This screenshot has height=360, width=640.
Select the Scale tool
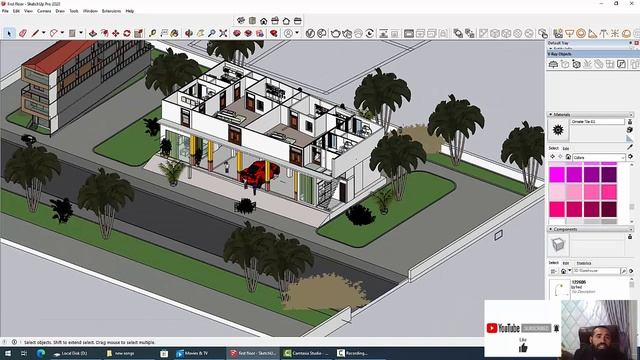coord(138,33)
